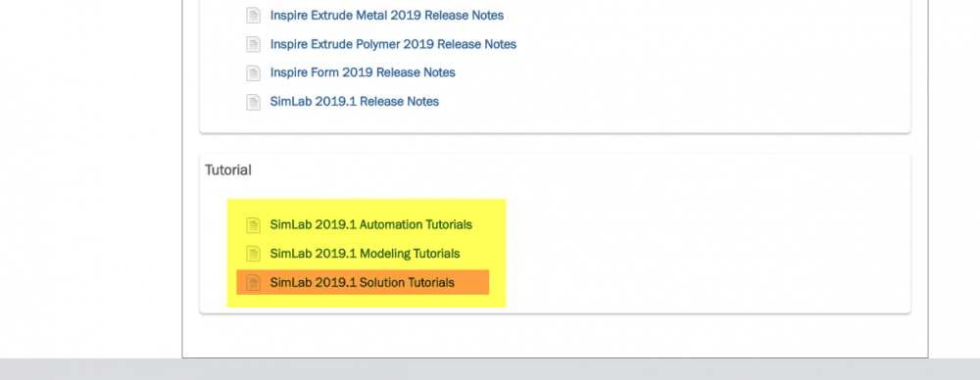Image resolution: width=980 pixels, height=380 pixels.
Task: Click the document icon beside SimLab Solution Tutorials
Action: 253,282
